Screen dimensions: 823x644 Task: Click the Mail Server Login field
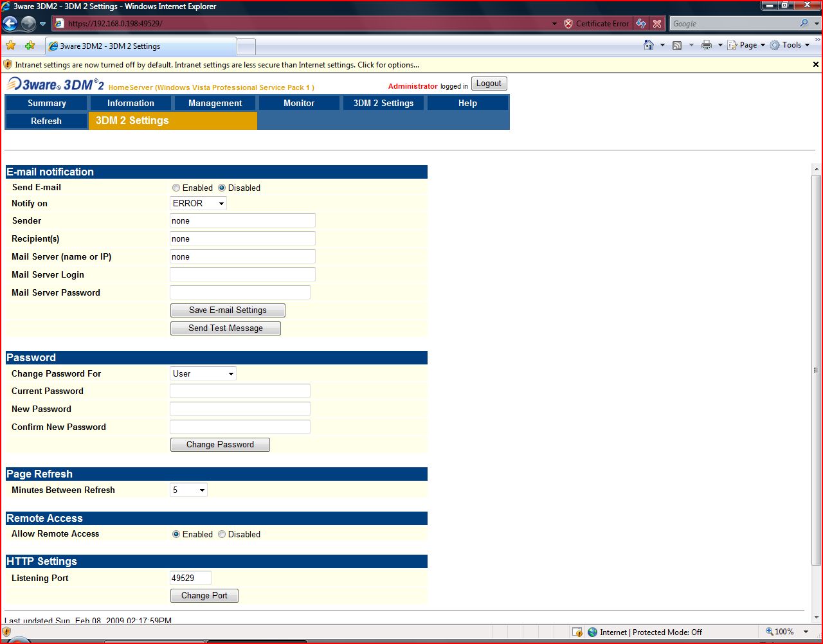click(242, 274)
